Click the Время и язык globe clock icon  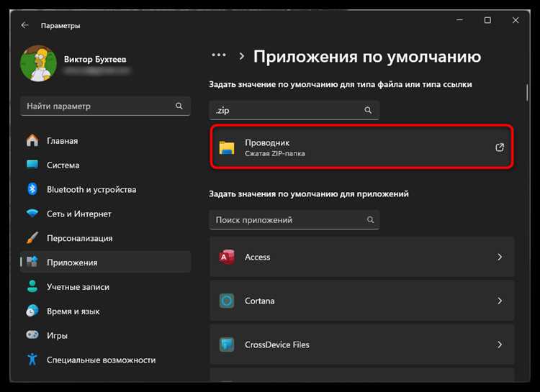[32, 311]
